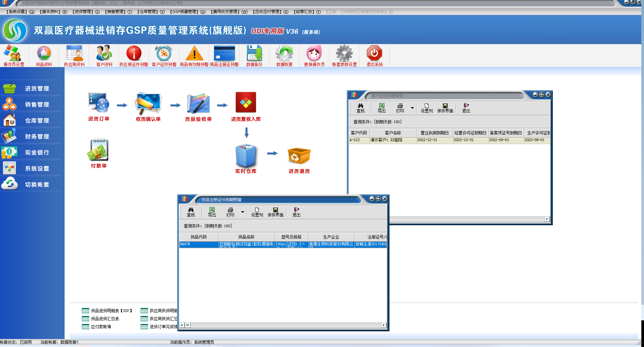Click 打印 in 客户证件到期报警 window

coord(400,108)
